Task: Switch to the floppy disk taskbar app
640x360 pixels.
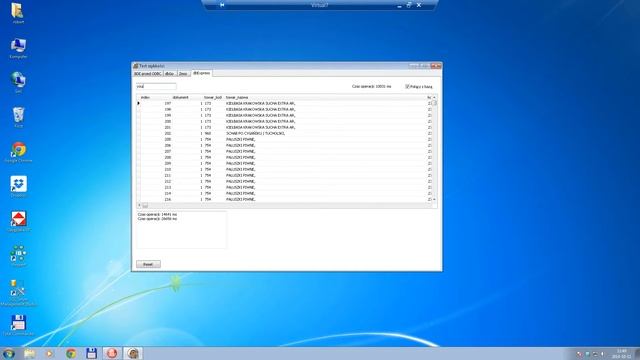Action: tap(91, 353)
